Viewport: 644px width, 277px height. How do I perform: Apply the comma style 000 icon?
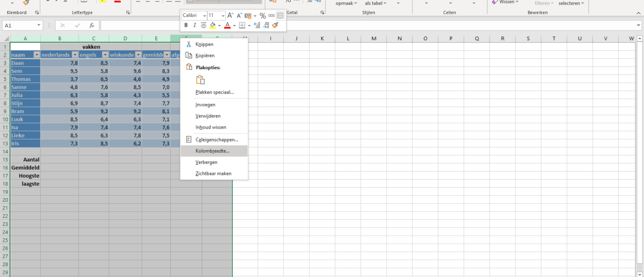pos(271,15)
